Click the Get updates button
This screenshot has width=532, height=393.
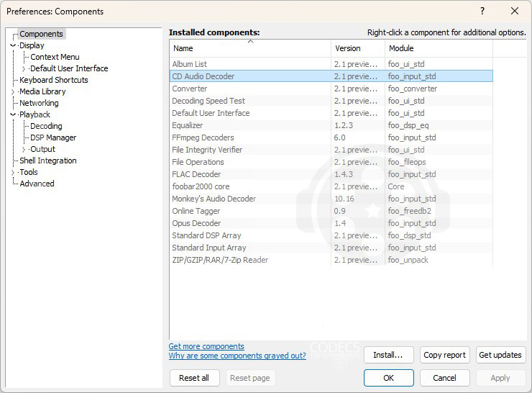[500, 355]
